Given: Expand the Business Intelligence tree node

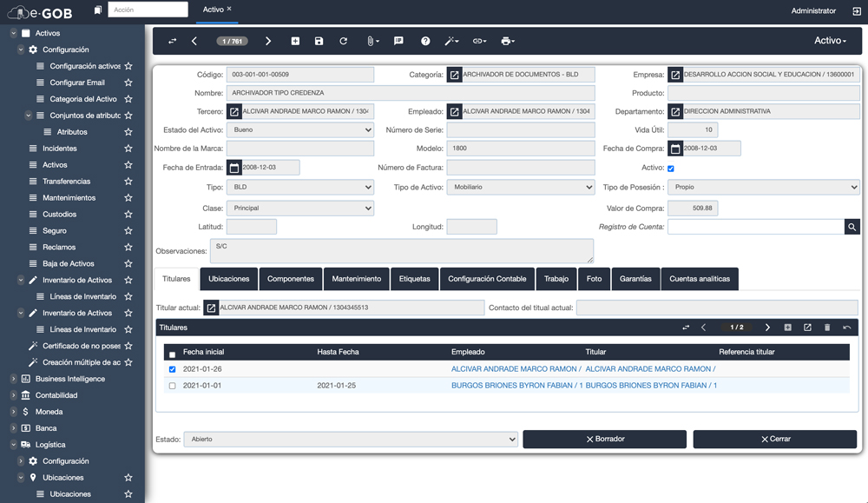Looking at the screenshot, I should 13,379.
